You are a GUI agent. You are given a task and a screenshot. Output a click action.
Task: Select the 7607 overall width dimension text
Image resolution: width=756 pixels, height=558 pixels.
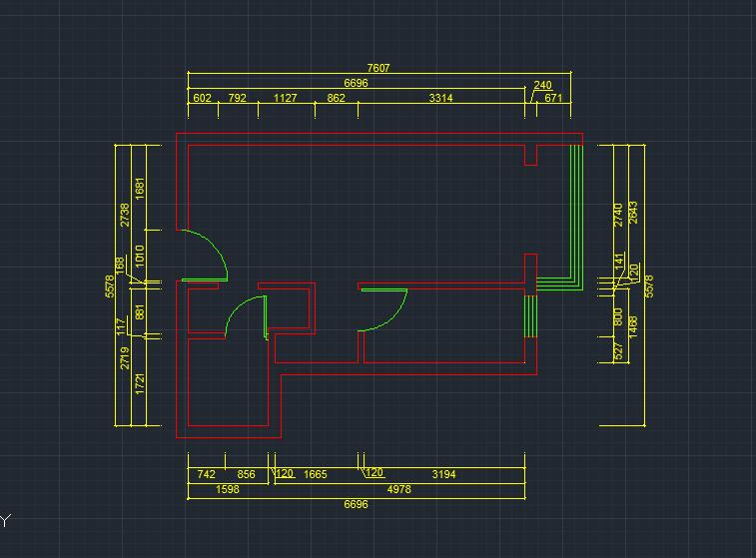(x=378, y=68)
